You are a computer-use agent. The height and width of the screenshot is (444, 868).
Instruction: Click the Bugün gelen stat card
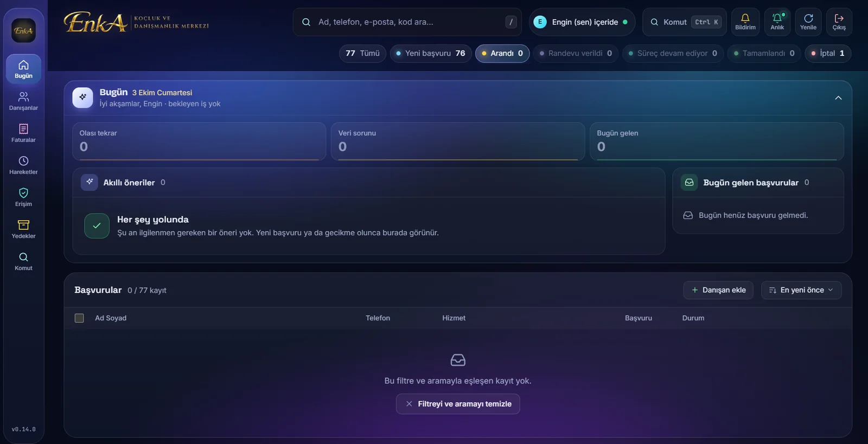[x=717, y=141]
